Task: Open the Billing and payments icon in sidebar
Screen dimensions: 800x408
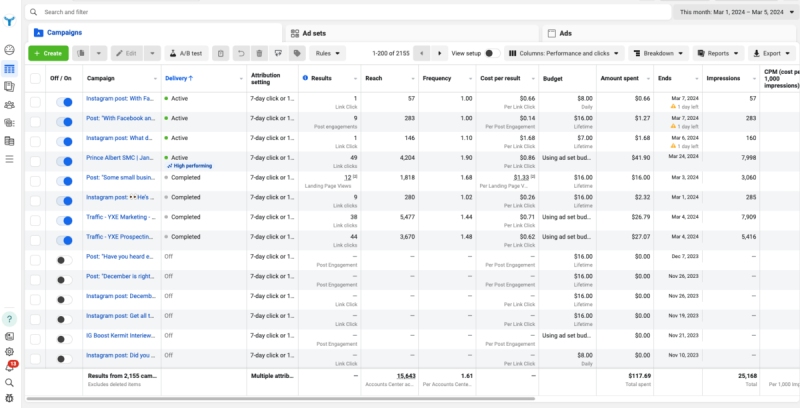Action: [9, 141]
